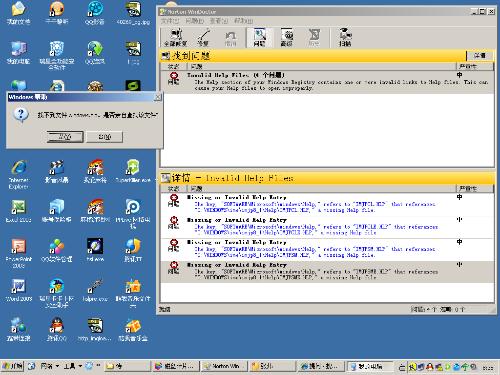This screenshot has height=375, width=500.
Task: Click the No button in Windows Help dialog
Action: (104, 136)
